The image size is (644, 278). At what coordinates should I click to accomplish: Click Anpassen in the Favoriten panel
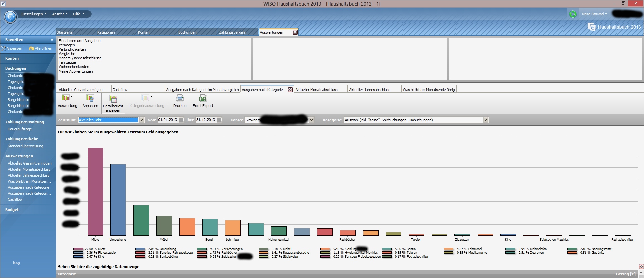coord(12,48)
